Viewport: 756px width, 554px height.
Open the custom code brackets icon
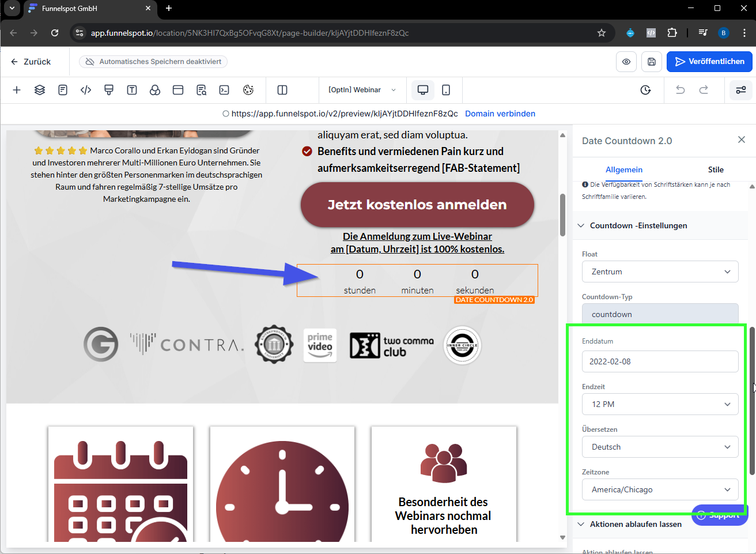click(86, 90)
